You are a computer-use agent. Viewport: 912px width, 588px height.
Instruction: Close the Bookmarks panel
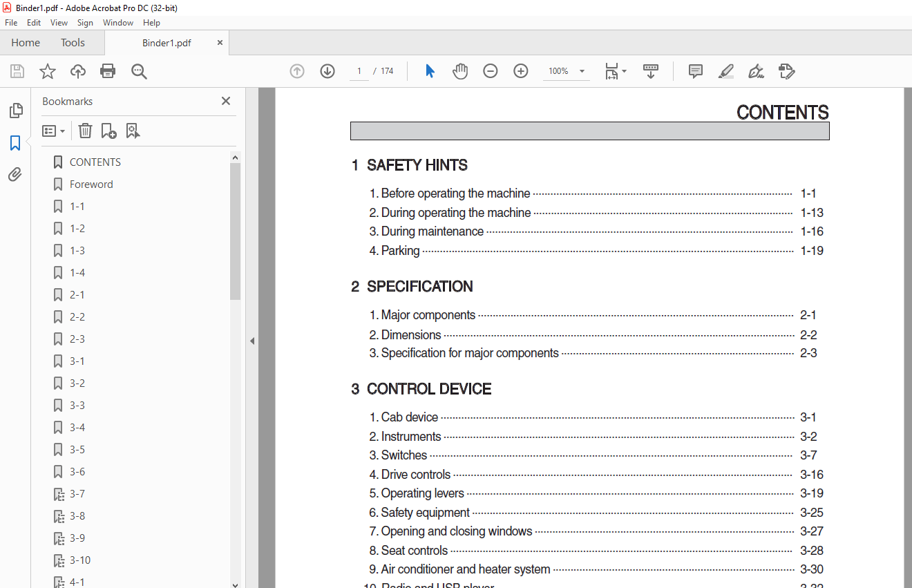(x=225, y=101)
